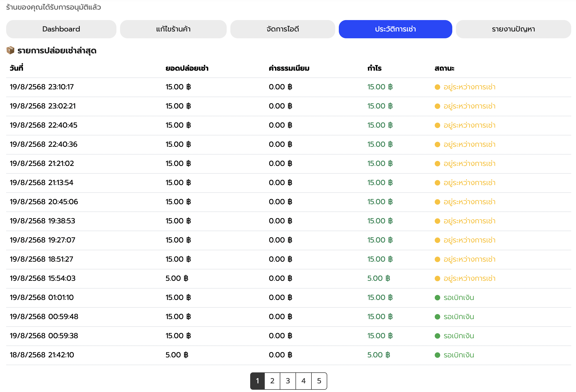The image size is (576, 392).
Task: Click the กำไร column header
Action: click(374, 68)
